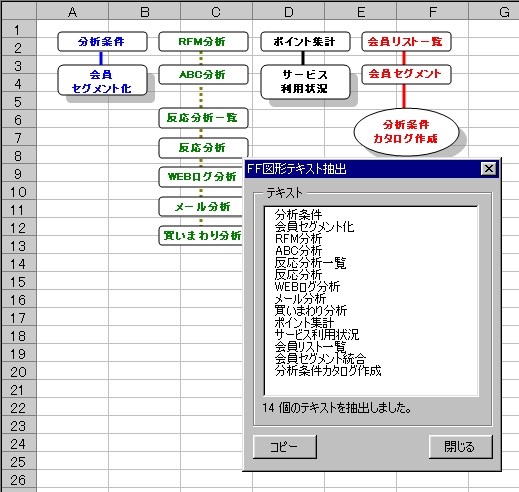
Task: Select the サービス利用状況 shape
Action: pyautogui.click(x=305, y=82)
